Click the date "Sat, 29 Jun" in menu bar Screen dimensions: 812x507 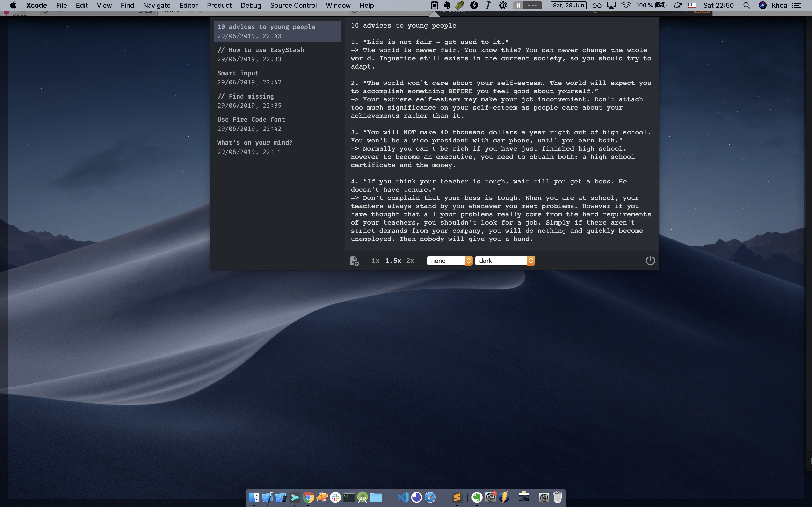(x=568, y=5)
